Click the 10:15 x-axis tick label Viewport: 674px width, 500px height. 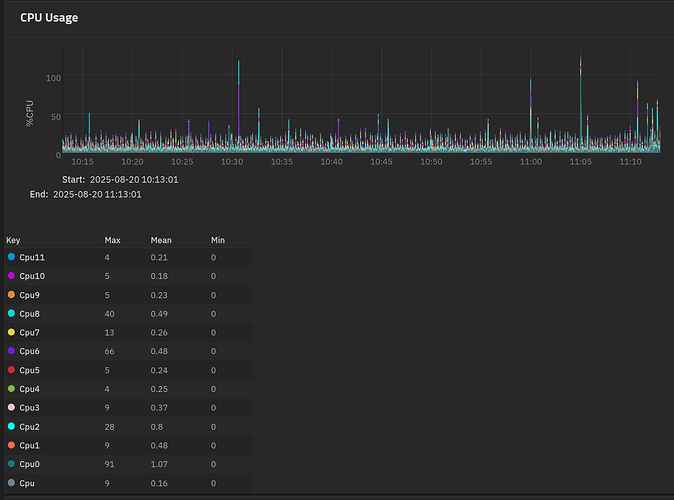83,162
